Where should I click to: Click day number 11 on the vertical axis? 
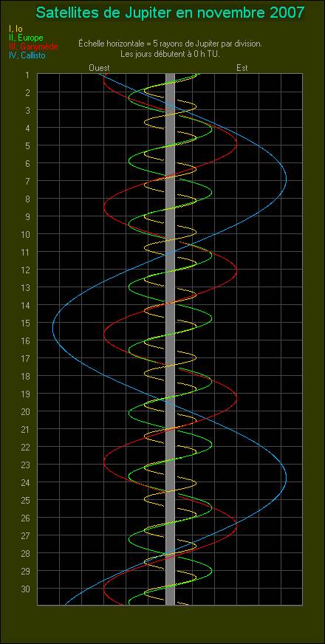25,252
